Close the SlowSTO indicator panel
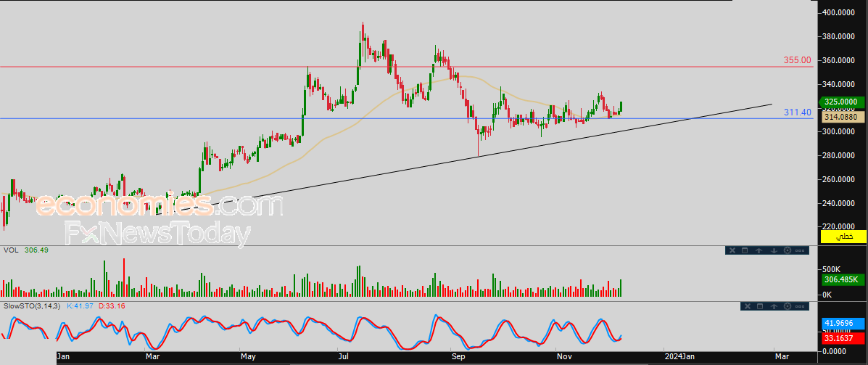This screenshot has height=365, width=868. click(746, 306)
